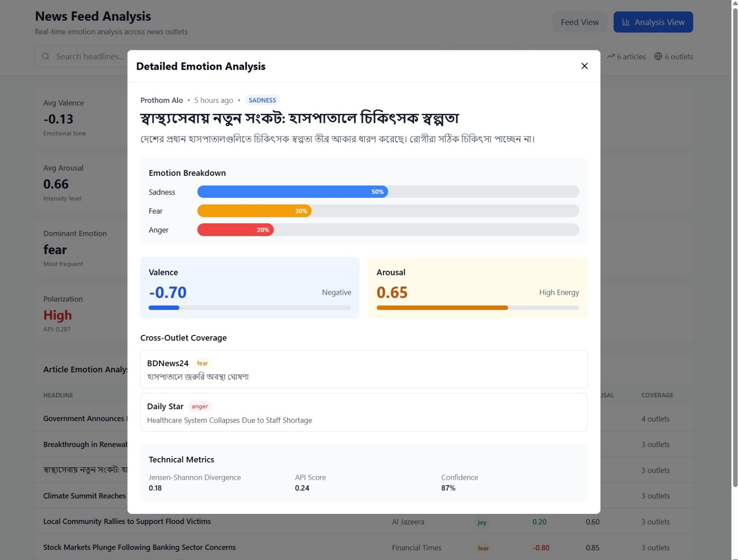Click the globe icon beside 6 outlets
Screen dimensions: 738x560
[658, 56]
